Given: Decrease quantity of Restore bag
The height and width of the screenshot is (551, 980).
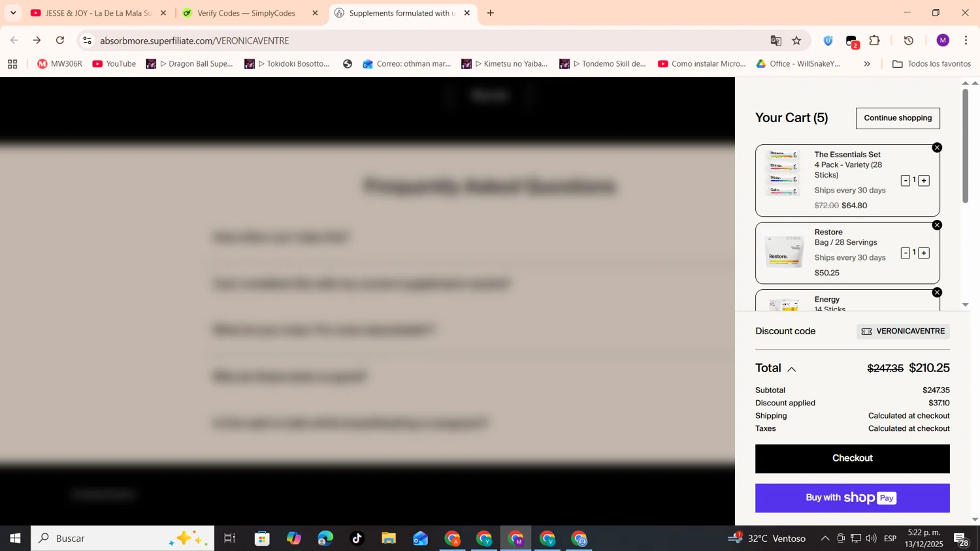Looking at the screenshot, I should tap(905, 253).
